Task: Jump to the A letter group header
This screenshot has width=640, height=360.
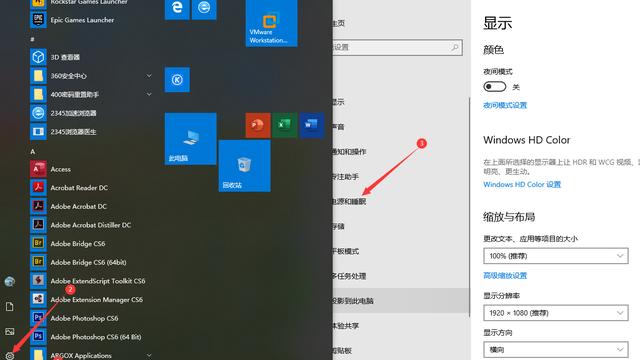Action: click(x=33, y=151)
